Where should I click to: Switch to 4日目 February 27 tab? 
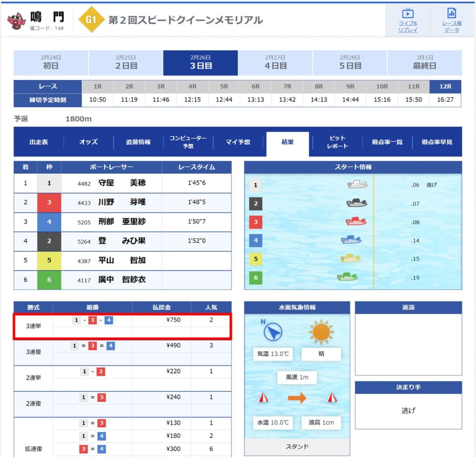[276, 62]
